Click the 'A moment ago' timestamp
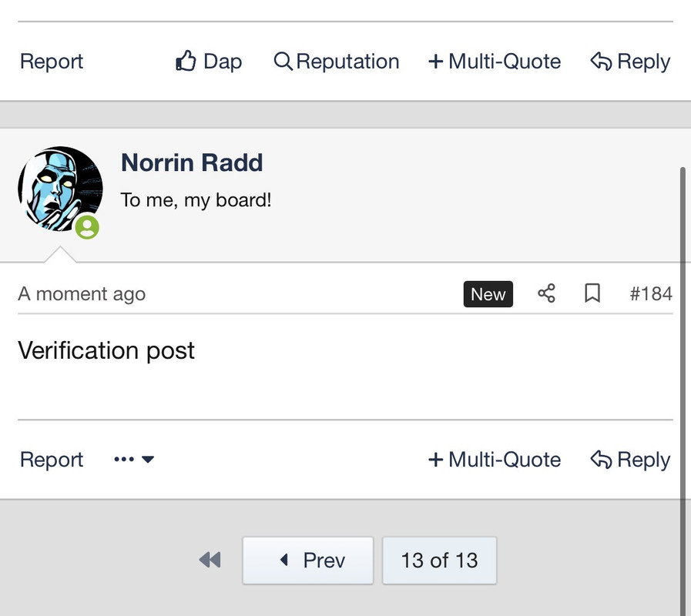691x616 pixels. coord(82,294)
